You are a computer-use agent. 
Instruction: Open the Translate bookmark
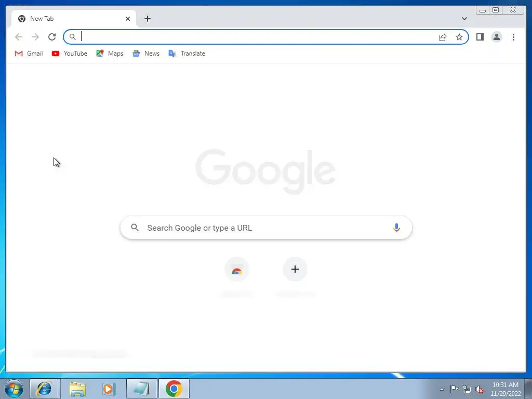187,54
